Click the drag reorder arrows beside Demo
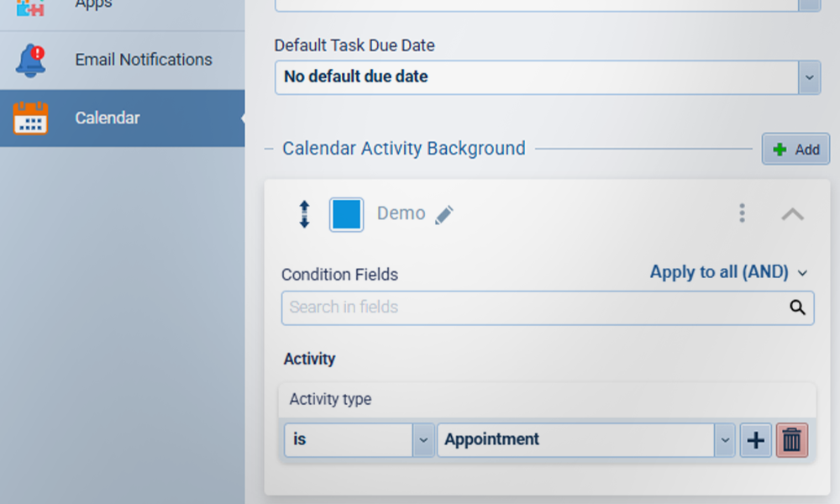 pos(304,214)
